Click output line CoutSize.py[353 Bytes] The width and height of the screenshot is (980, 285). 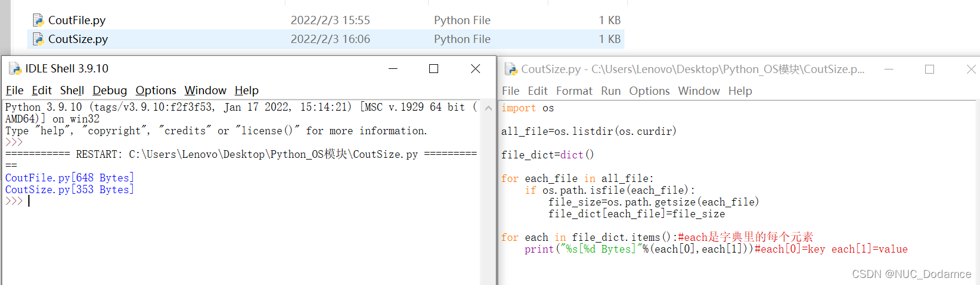[x=70, y=190]
